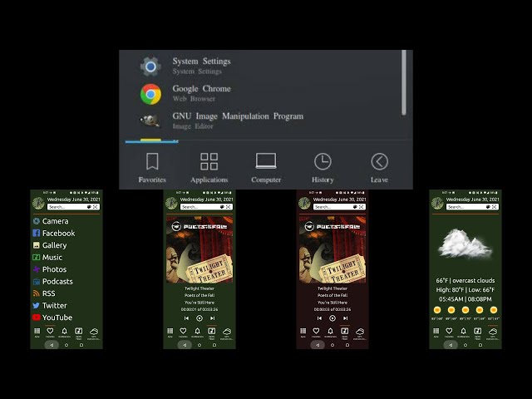Tap Android home button on dark-red music phone
Viewport: 532px width, 399px height.
click(x=332, y=345)
